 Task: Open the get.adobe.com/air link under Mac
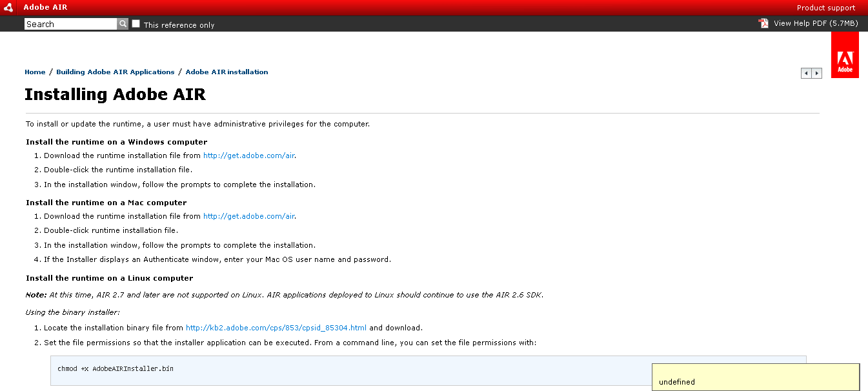pyautogui.click(x=249, y=216)
